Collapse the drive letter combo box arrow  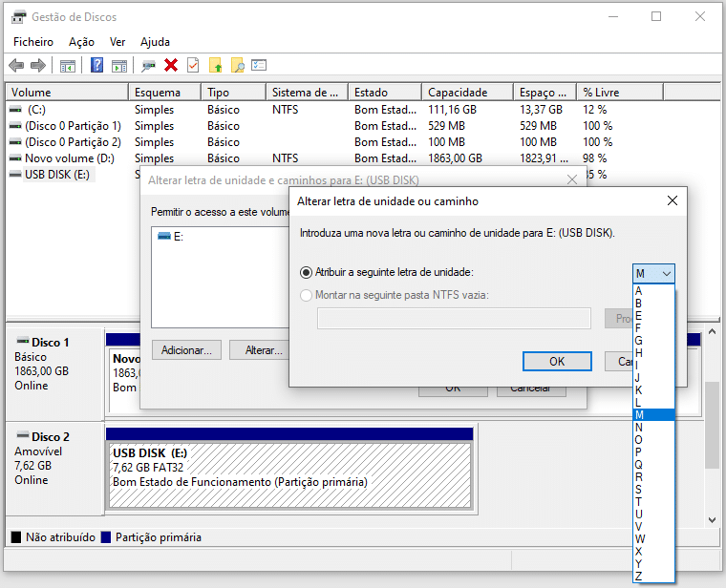coord(666,273)
